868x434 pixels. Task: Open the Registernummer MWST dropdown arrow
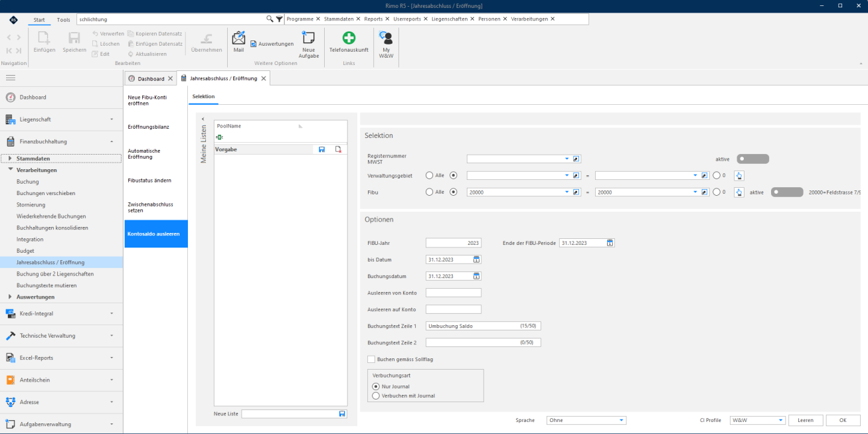[567, 159]
